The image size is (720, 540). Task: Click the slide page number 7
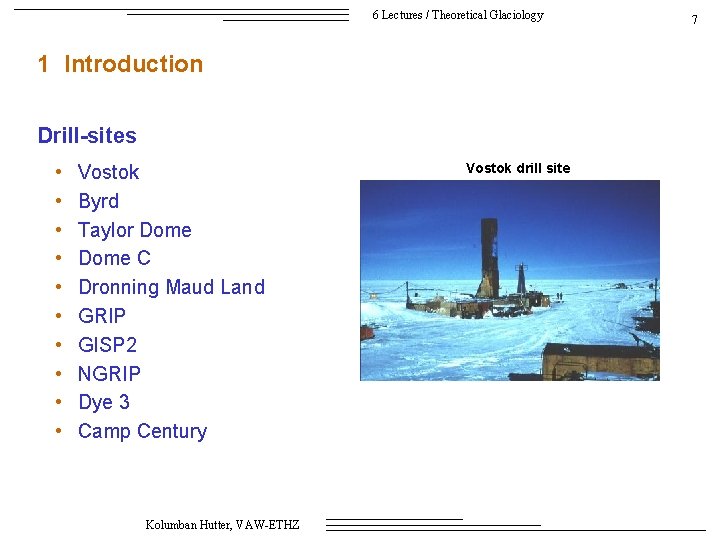point(694,19)
